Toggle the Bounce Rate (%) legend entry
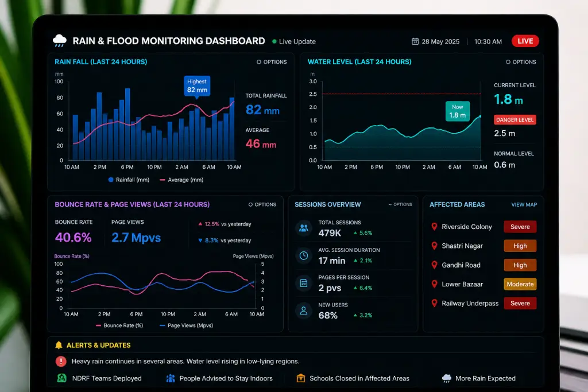This screenshot has height=392, width=588. pos(119,325)
